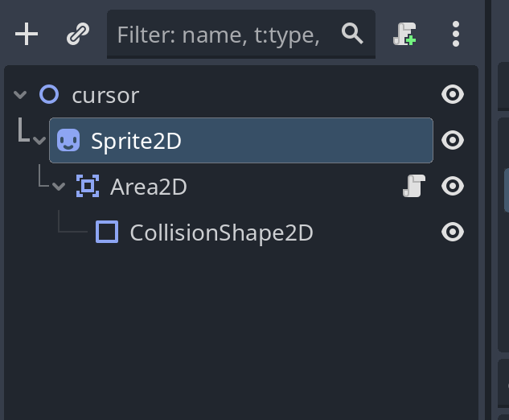Select the Area2D node label
Image resolution: width=509 pixels, height=420 pixels.
[149, 187]
